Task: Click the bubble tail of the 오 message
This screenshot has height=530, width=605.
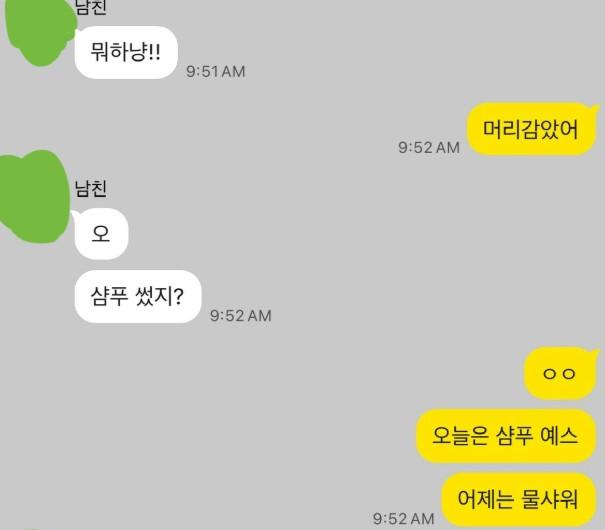Action: [75, 215]
